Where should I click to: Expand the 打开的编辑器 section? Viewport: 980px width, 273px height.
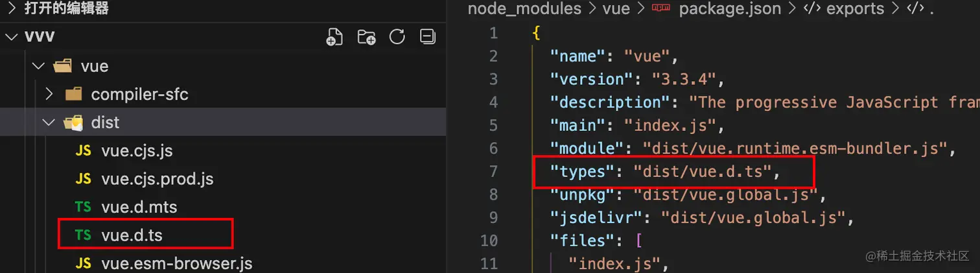pos(12,8)
